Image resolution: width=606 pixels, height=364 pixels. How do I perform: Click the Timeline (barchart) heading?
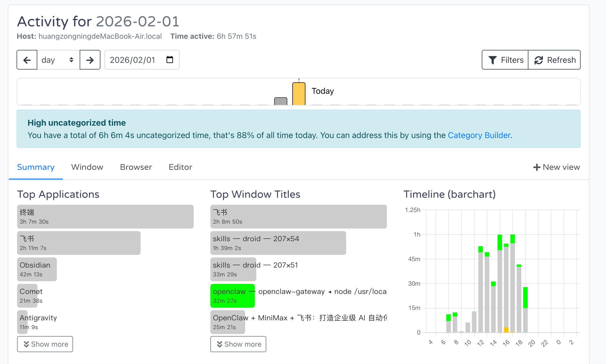449,194
